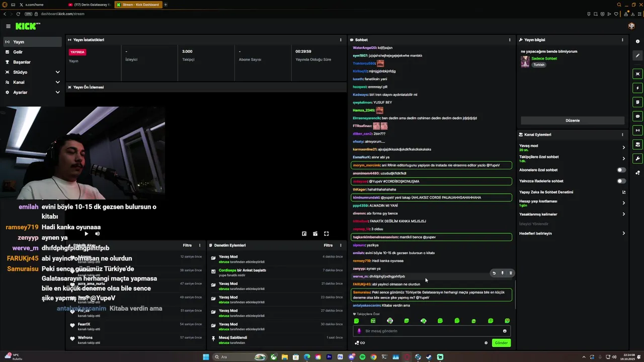Image resolution: width=644 pixels, height=362 pixels.
Task: Select Gelir in left sidebar
Action: pos(33,52)
